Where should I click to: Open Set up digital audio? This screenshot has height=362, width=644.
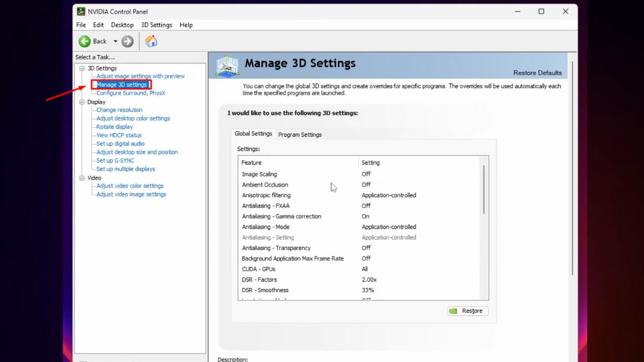tap(121, 144)
